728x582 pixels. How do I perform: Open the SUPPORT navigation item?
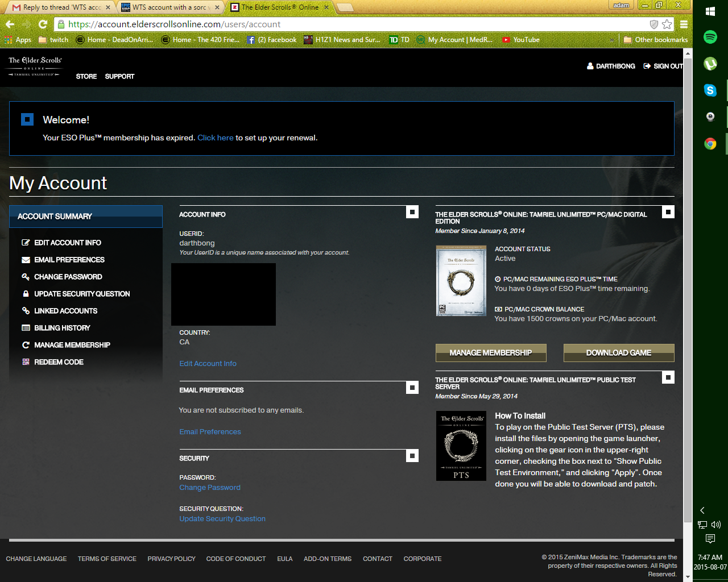(x=119, y=76)
